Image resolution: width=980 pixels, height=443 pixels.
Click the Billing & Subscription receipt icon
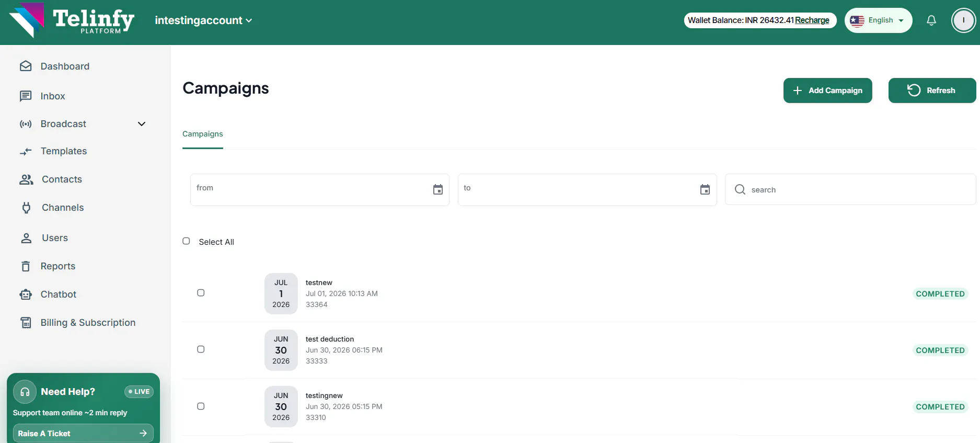[x=26, y=323]
